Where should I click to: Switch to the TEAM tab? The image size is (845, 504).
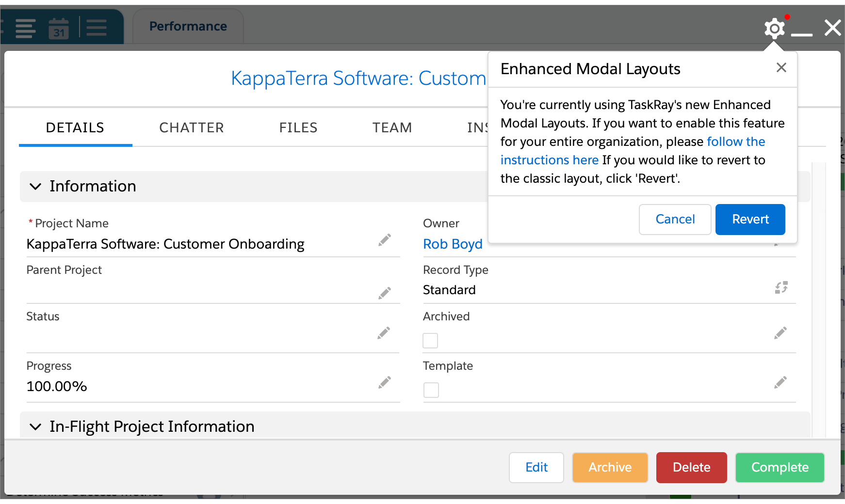(392, 128)
